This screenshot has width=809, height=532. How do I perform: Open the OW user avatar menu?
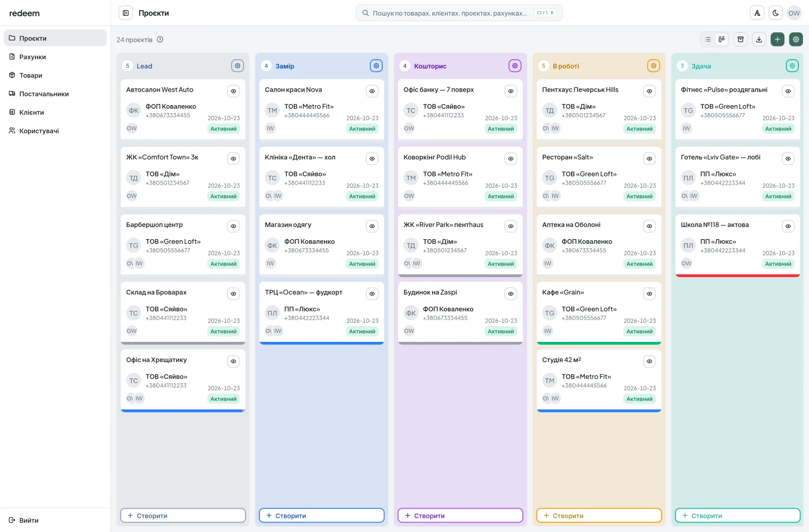click(794, 13)
